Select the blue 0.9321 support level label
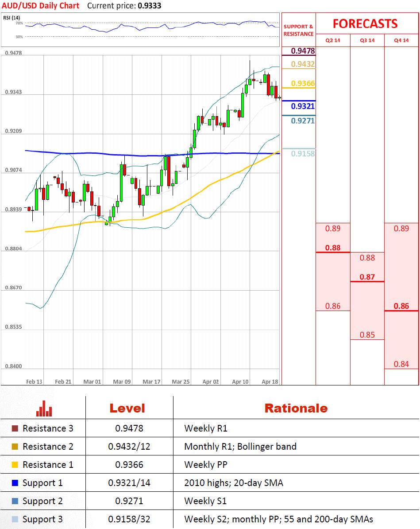 303,106
